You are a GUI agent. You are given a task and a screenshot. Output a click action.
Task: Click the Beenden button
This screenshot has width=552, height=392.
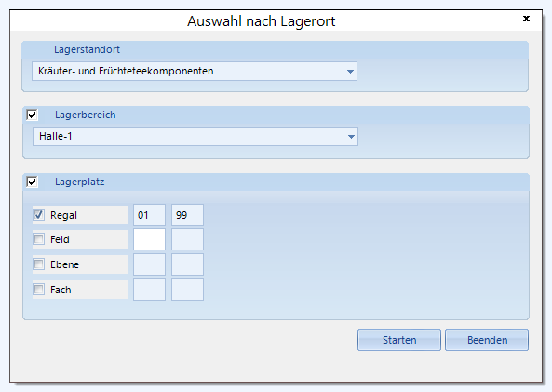coord(487,340)
